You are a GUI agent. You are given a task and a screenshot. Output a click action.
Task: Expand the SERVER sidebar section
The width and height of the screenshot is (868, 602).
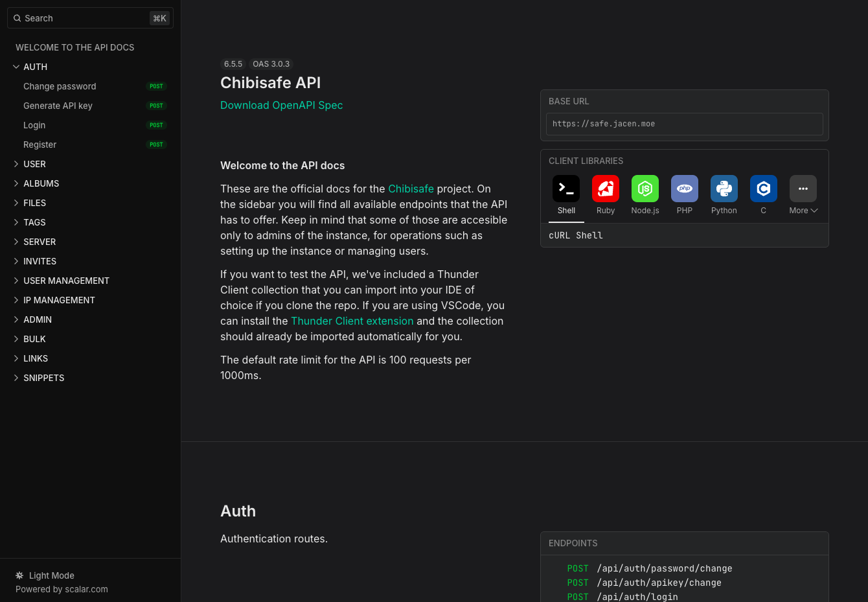pyautogui.click(x=16, y=242)
